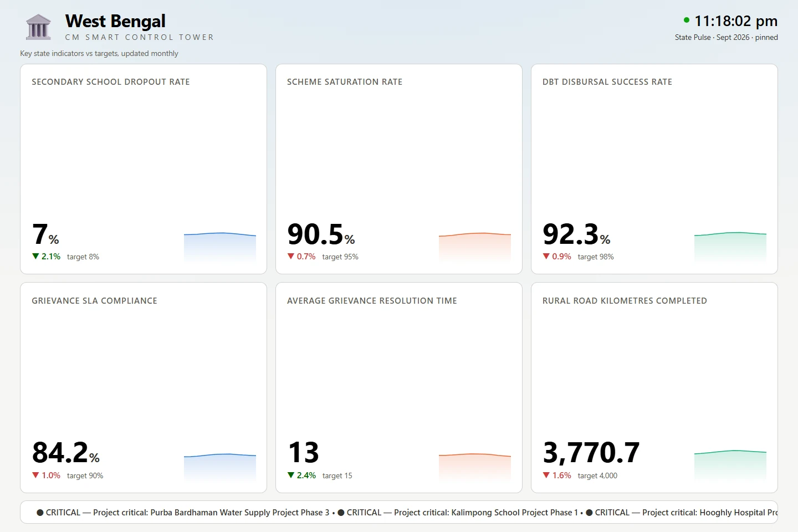
Task: Open the Scheme Saturation Rate card title
Action: (345, 81)
